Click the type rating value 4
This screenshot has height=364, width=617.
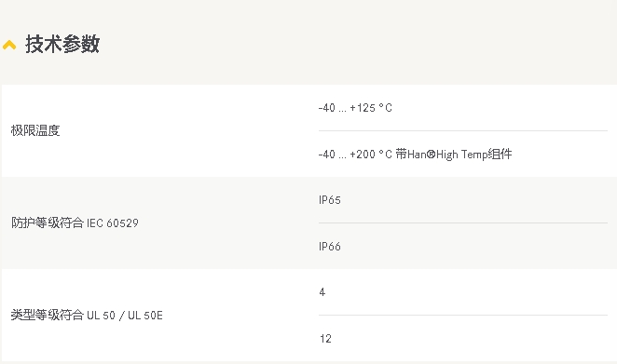click(322, 292)
